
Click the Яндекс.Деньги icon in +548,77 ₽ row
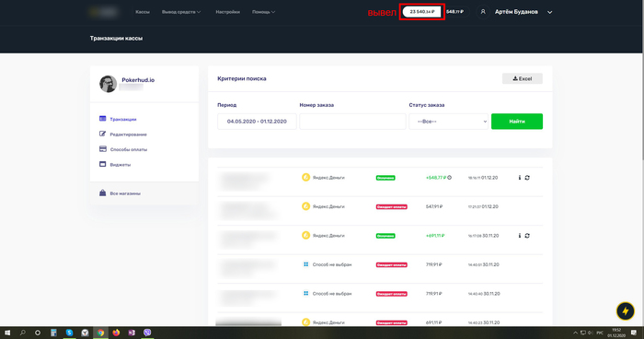pos(305,177)
